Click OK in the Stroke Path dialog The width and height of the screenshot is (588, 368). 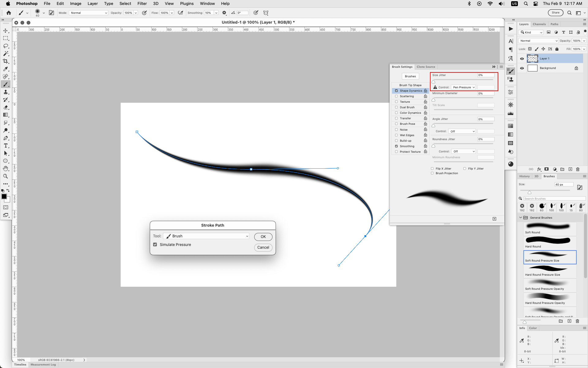point(263,237)
